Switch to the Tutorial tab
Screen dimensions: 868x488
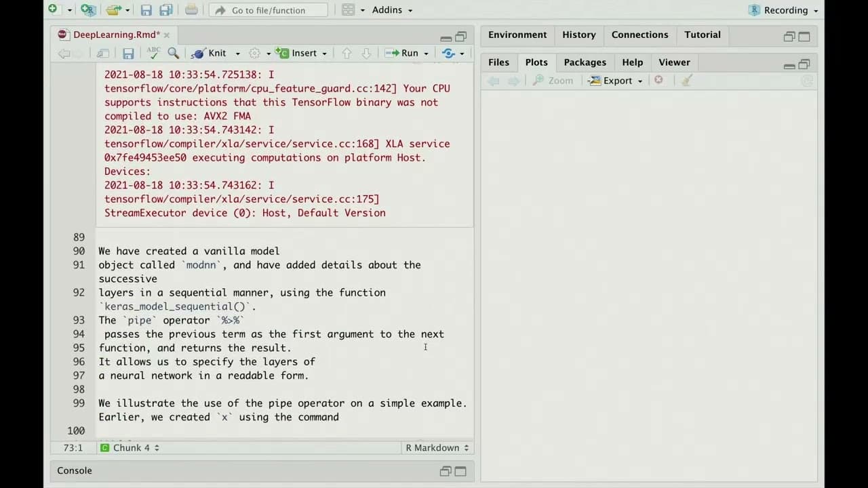click(703, 35)
